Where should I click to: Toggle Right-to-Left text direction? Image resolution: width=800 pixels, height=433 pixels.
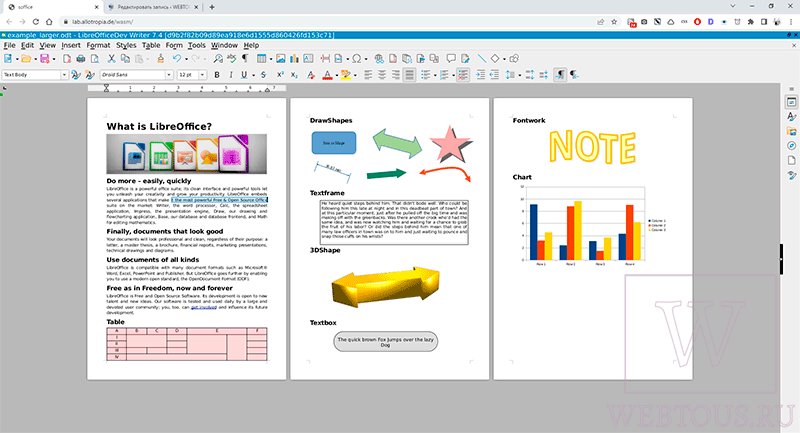pos(574,75)
